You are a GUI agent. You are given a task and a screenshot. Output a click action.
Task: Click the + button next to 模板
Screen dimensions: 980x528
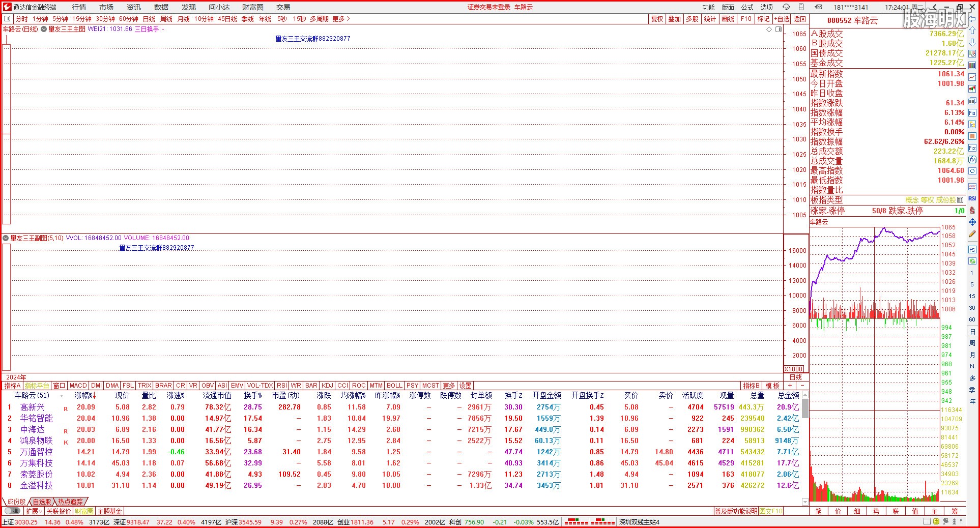pyautogui.click(x=790, y=386)
